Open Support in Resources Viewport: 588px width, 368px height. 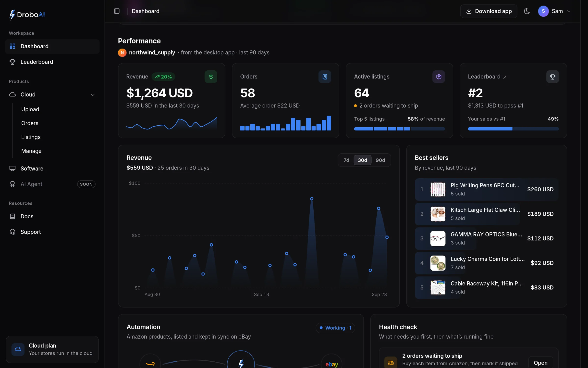pyautogui.click(x=52, y=232)
